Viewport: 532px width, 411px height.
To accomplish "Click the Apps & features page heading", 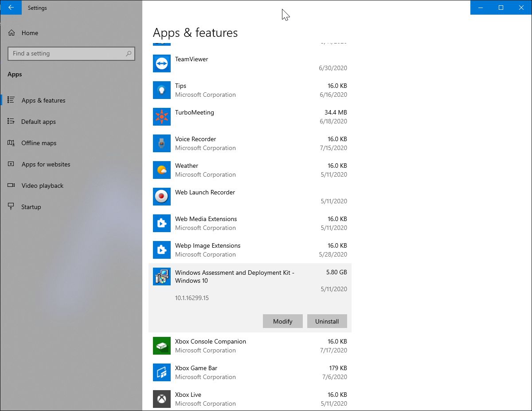I will (x=195, y=33).
